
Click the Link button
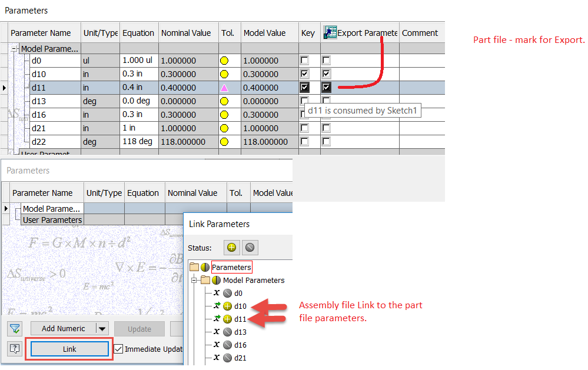click(69, 349)
